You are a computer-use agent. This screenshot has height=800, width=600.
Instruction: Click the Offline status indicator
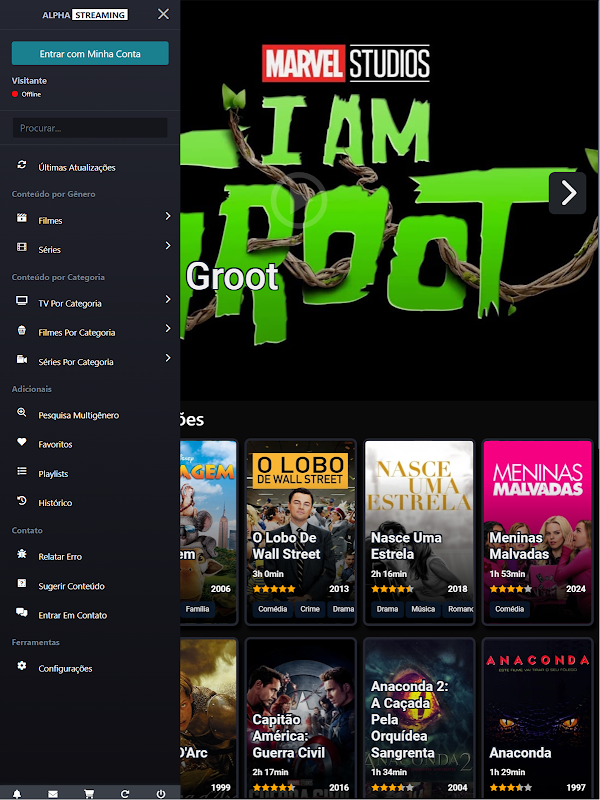(x=27, y=94)
